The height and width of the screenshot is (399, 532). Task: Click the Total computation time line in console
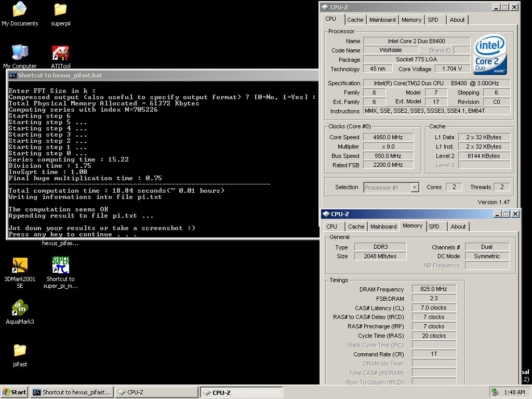pyautogui.click(x=116, y=191)
